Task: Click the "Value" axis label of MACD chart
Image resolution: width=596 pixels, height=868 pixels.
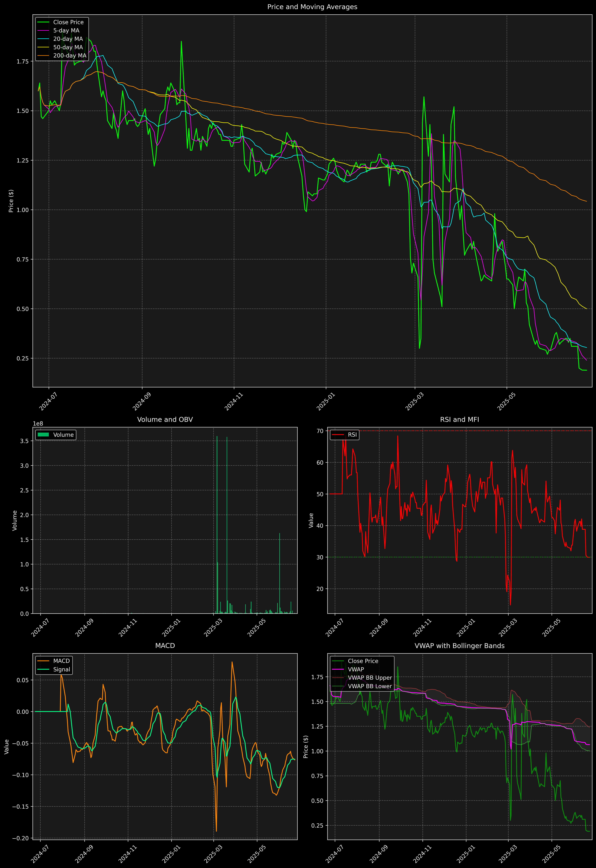Action: 7,747
